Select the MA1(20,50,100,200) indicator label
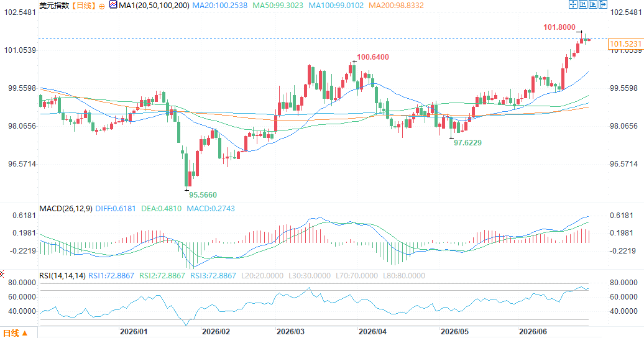This screenshot has height=338, width=644. point(154,6)
